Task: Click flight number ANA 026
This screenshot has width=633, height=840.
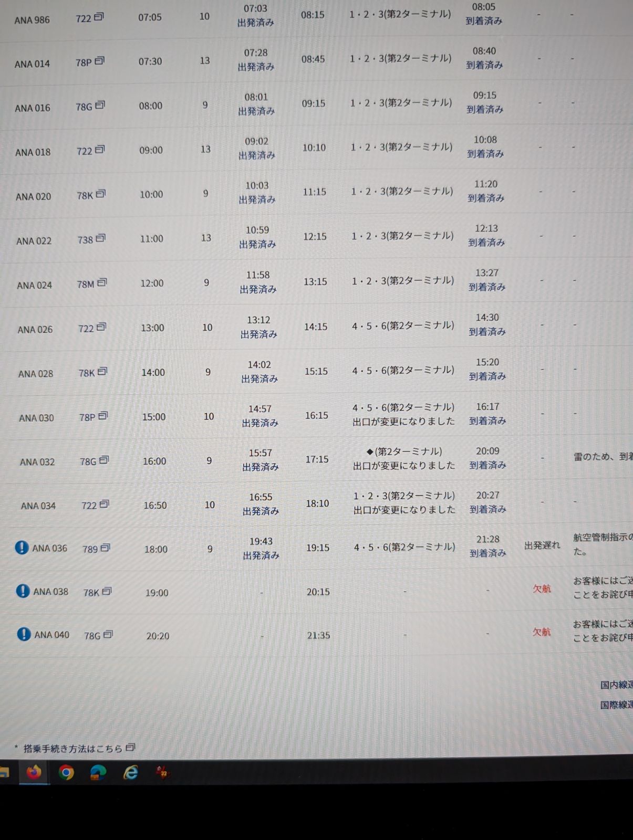Action: 35,330
